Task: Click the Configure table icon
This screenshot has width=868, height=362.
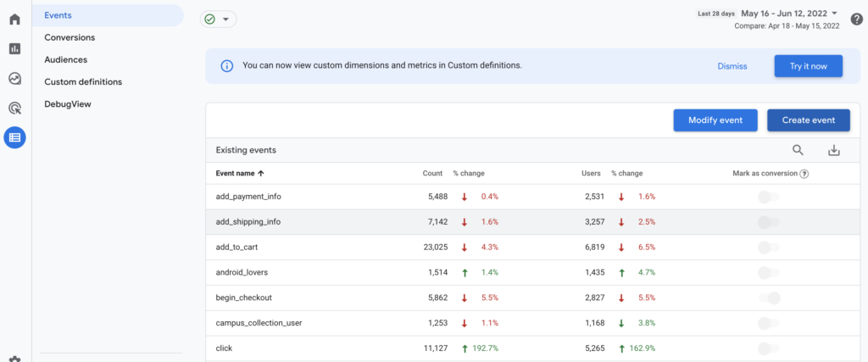Action: click(14, 137)
